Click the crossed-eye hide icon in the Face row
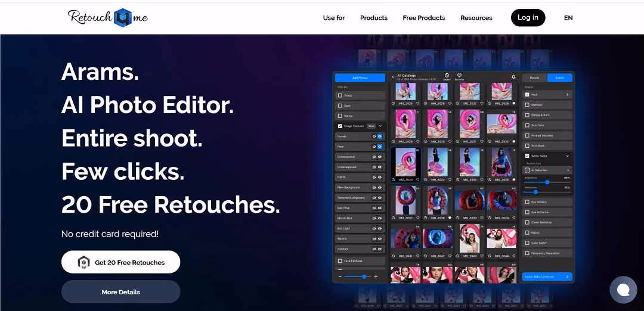Screen dimensions: 644x311 (374, 147)
